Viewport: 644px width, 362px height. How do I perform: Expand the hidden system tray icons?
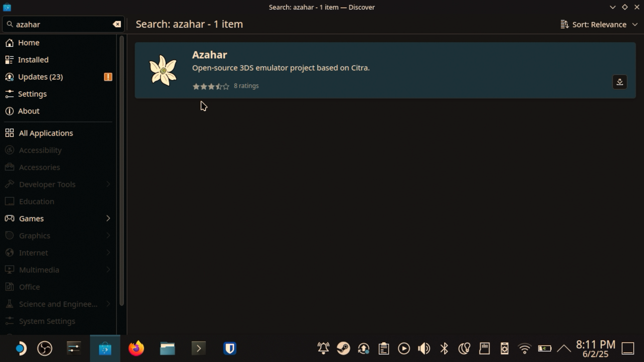tap(564, 349)
